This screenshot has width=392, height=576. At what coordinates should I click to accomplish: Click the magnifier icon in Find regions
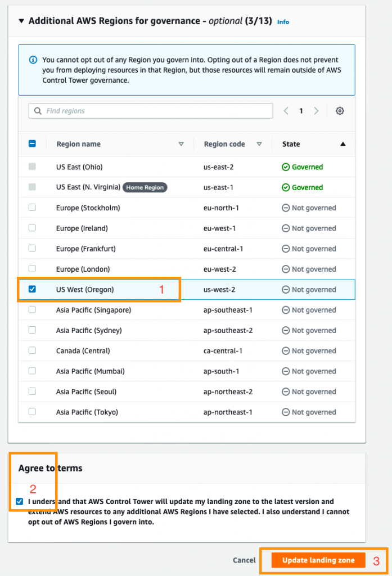[38, 111]
